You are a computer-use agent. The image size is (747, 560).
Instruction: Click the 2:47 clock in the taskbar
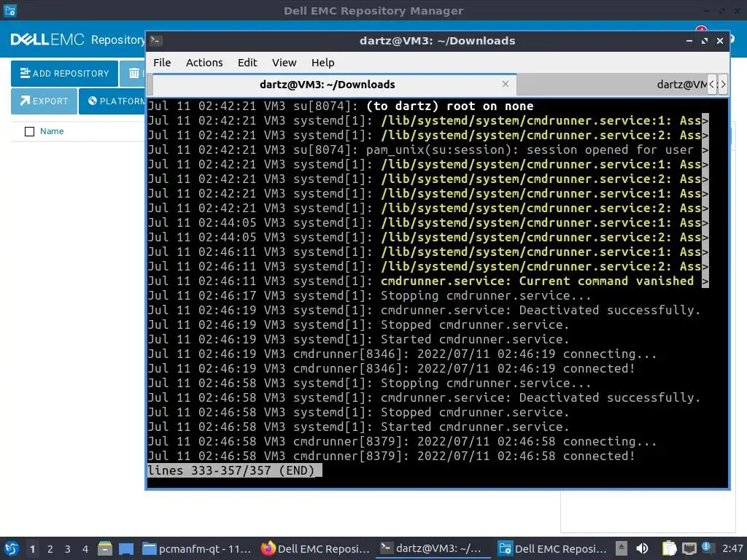732,548
